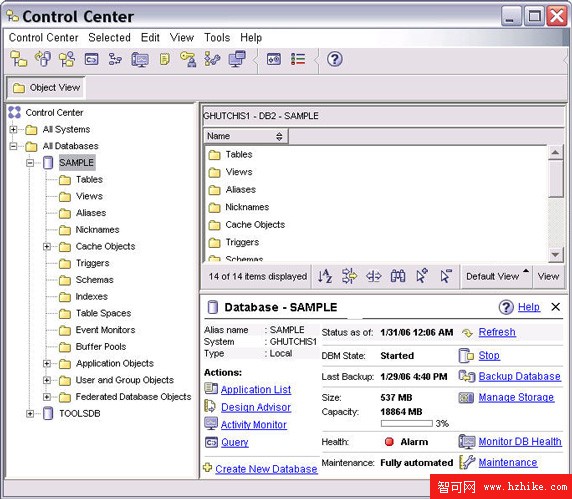Click the Deselect All pointer icon
The image size is (572, 499).
click(446, 276)
